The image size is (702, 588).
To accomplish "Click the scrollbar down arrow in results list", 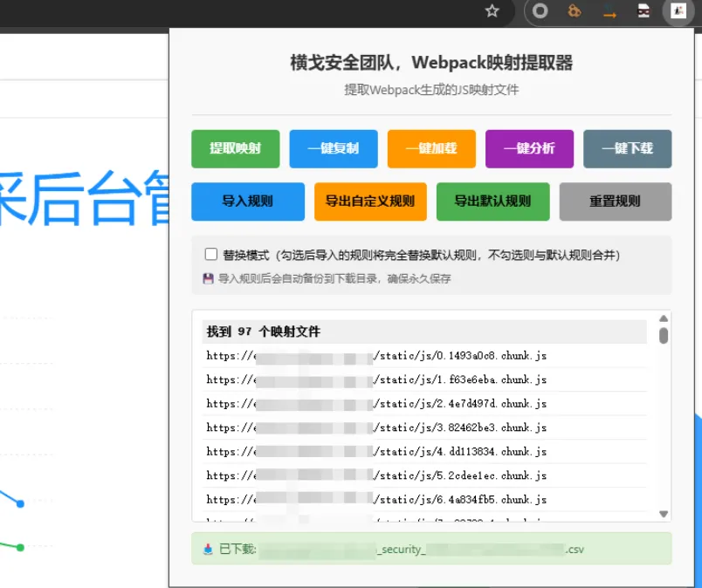I will tap(664, 514).
